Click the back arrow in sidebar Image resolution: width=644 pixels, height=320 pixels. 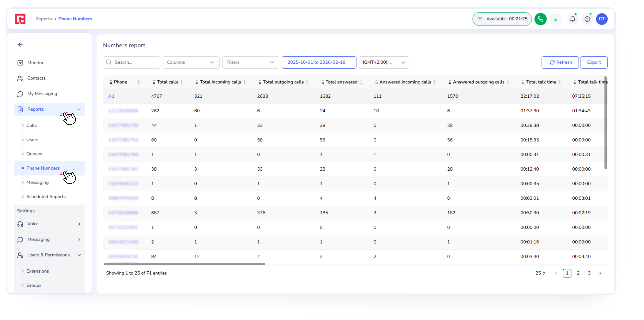pyautogui.click(x=20, y=45)
